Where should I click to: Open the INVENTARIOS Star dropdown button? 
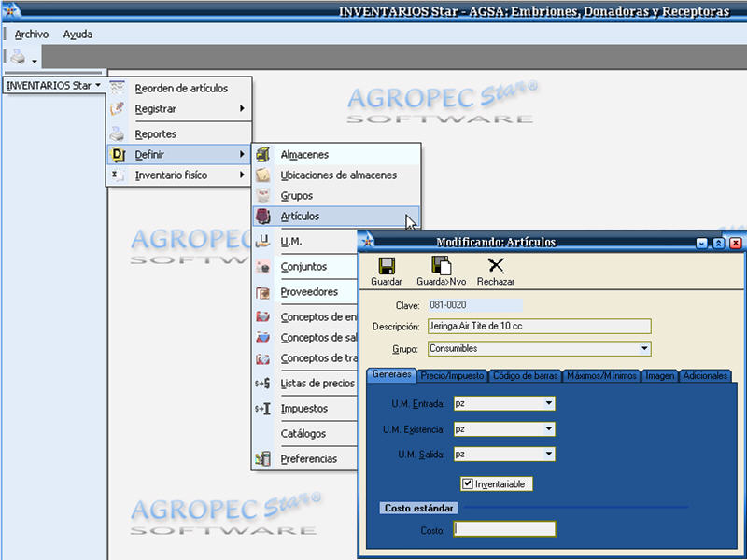point(53,86)
